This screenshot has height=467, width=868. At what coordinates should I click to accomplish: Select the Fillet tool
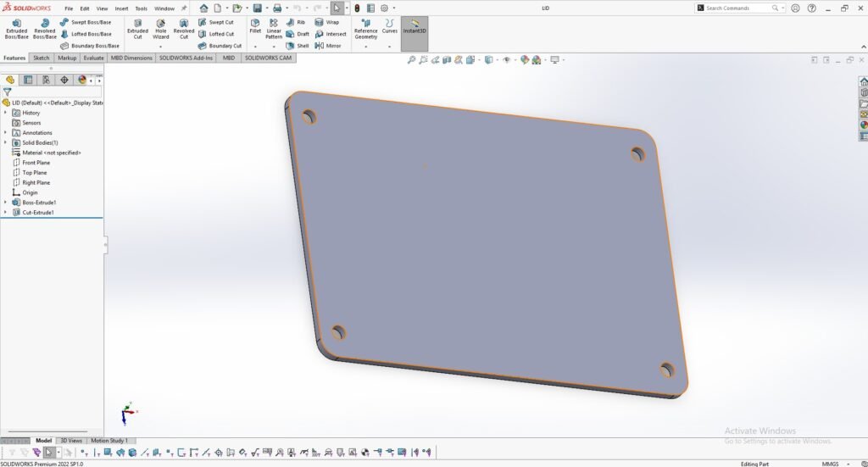[255, 25]
